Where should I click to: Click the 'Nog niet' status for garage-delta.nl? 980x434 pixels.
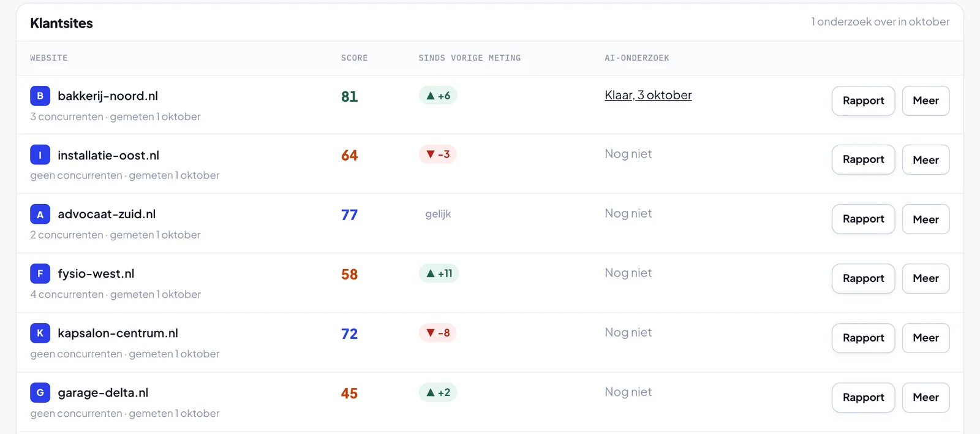(628, 392)
